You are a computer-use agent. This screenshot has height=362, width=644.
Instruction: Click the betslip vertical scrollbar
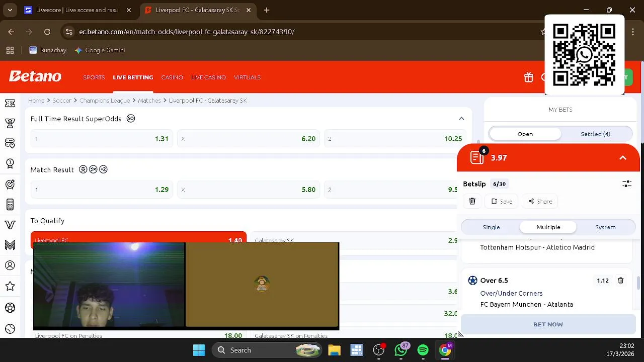point(638,284)
